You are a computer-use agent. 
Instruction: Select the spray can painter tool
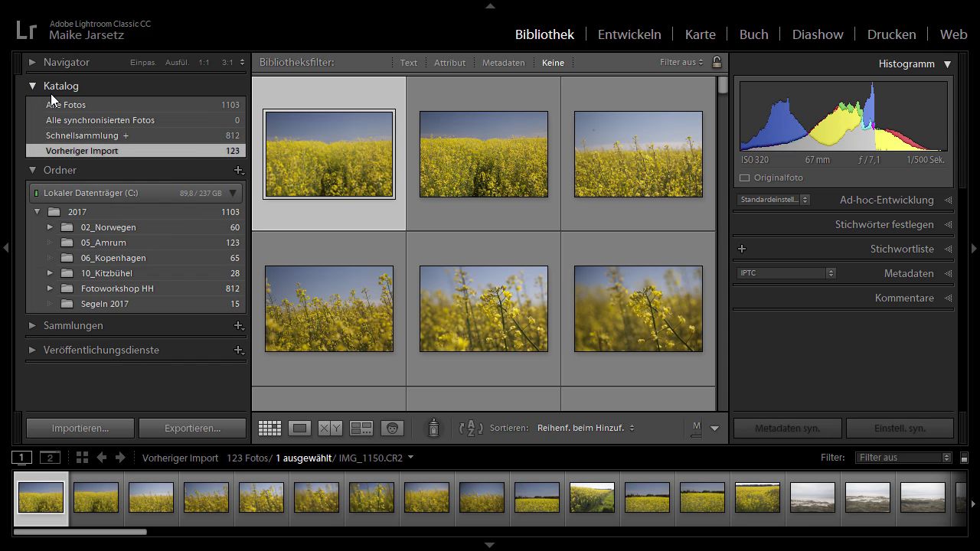pyautogui.click(x=433, y=428)
